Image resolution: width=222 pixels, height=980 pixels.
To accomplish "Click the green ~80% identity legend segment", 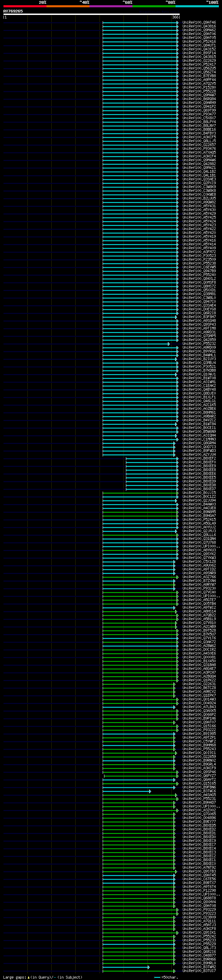I will click(154, 6).
